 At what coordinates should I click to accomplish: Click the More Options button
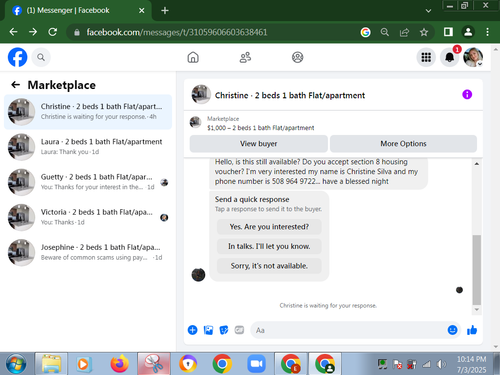[403, 144]
